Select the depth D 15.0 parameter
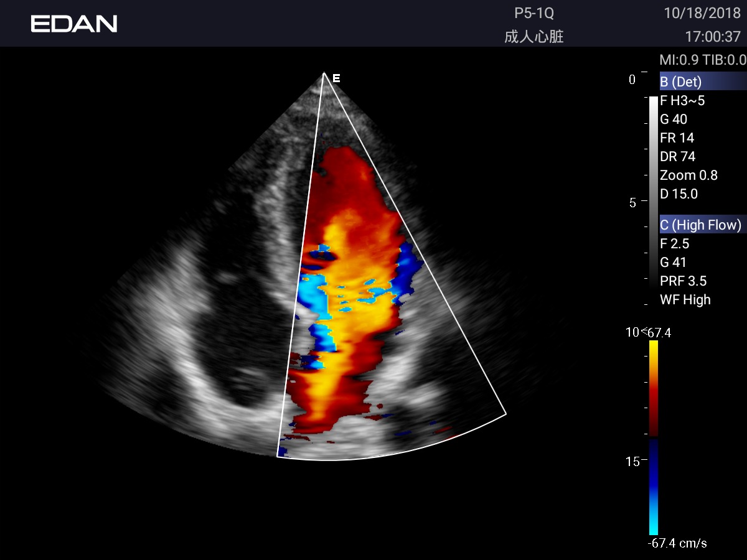Image resolution: width=747 pixels, height=560 pixels. [679, 194]
